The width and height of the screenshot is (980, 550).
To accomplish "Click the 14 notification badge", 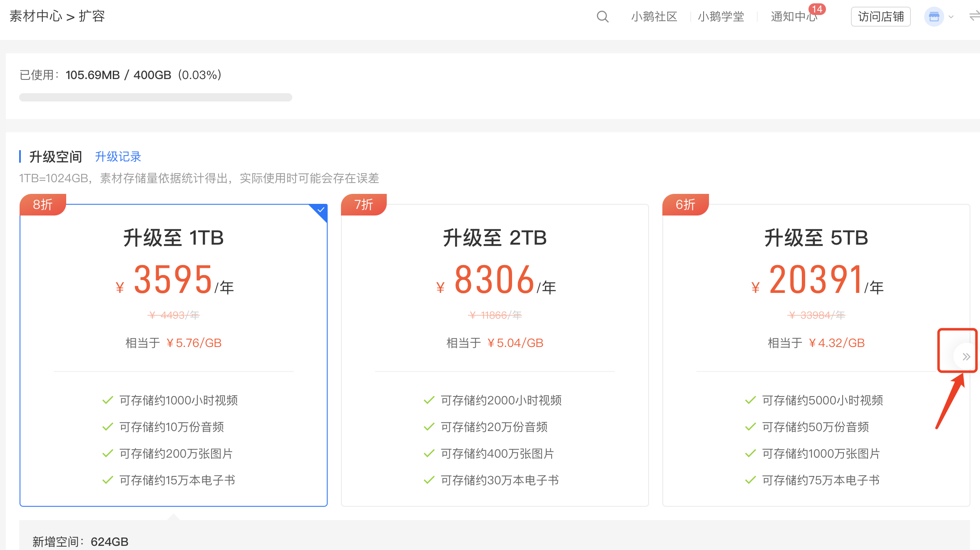I will coord(817,9).
